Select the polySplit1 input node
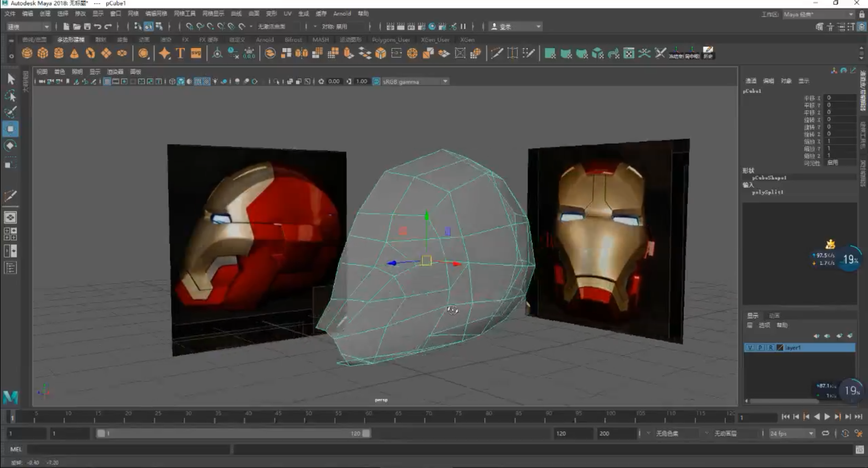This screenshot has height=468, width=868. (767, 192)
